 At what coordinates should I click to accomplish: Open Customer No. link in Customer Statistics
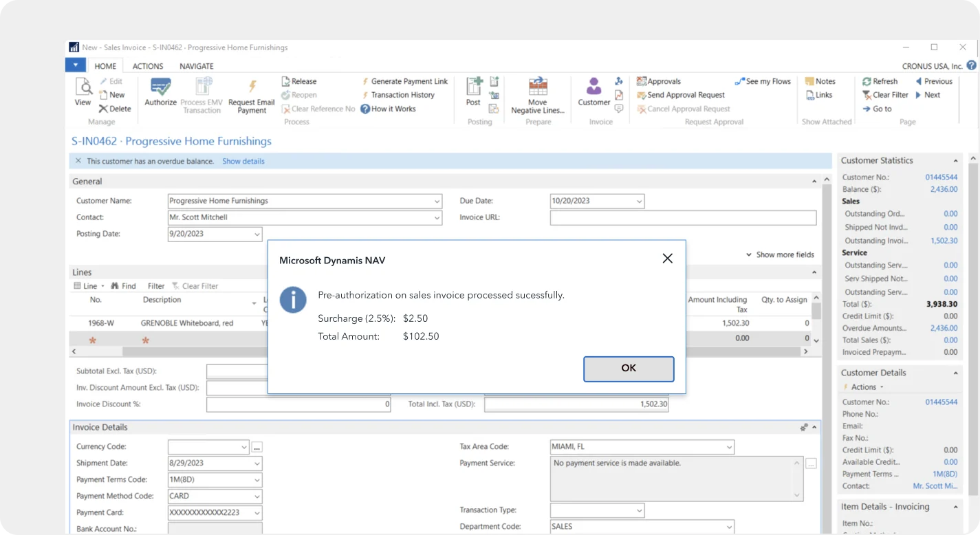click(941, 177)
